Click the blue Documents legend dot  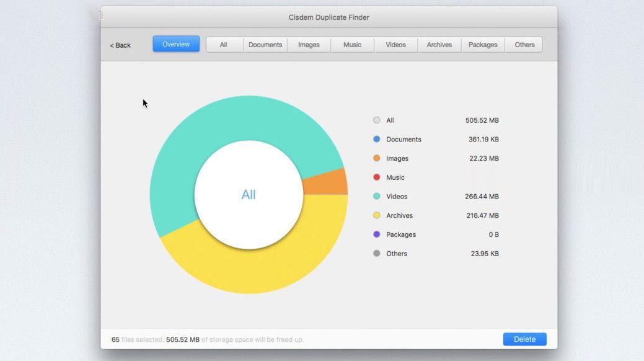point(377,139)
